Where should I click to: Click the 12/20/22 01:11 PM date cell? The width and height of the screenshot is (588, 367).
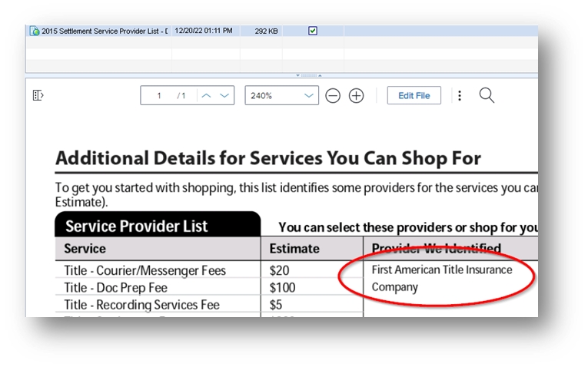tap(204, 31)
